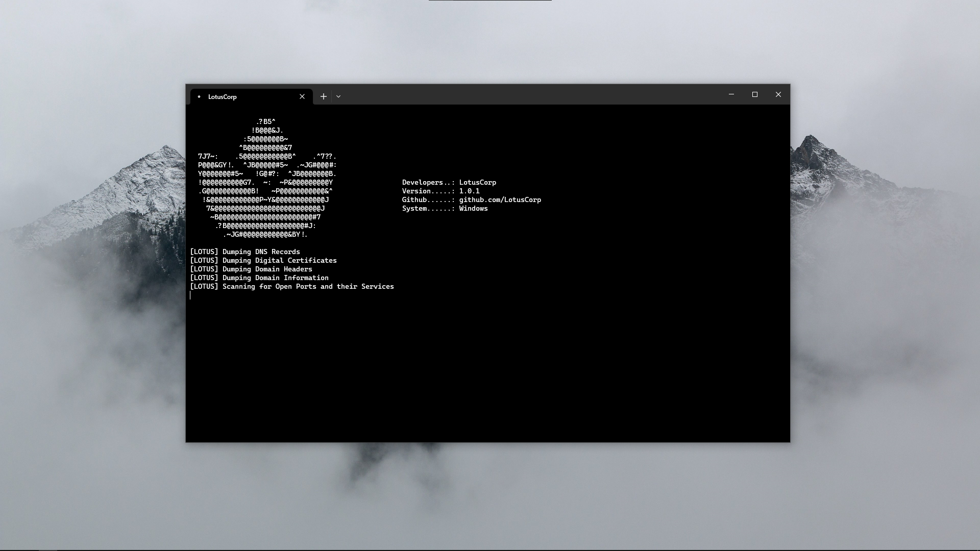
Task: Click the 'System......: Windows' line
Action: [x=445, y=208]
